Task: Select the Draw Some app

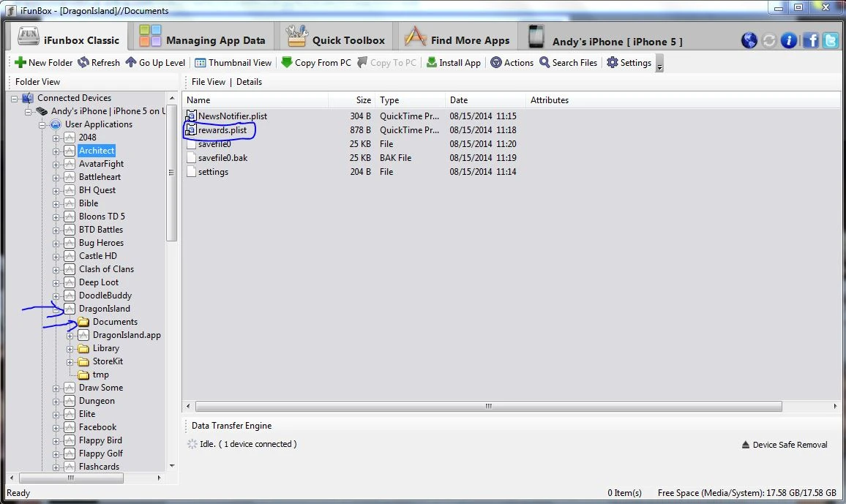Action: [101, 388]
